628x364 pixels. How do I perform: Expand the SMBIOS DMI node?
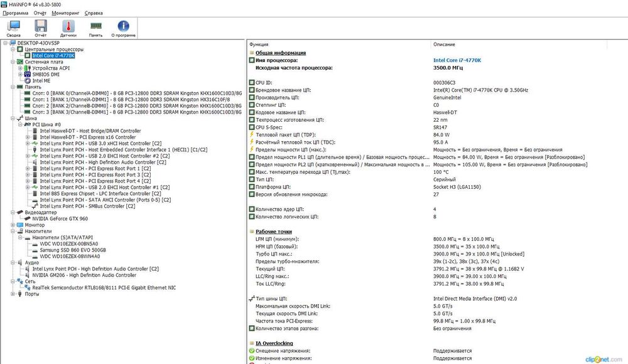(21, 75)
